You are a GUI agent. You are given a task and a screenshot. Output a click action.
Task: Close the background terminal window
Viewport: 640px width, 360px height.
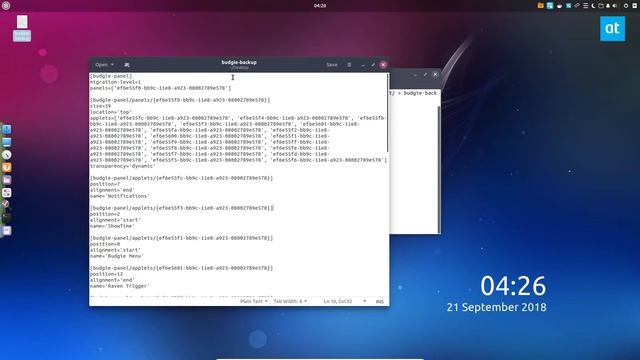tap(435, 74)
